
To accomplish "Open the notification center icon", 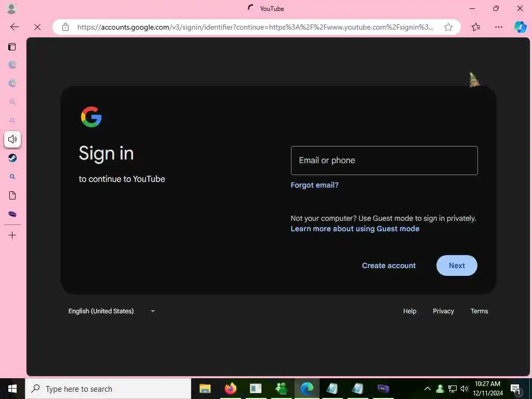I will (x=516, y=389).
